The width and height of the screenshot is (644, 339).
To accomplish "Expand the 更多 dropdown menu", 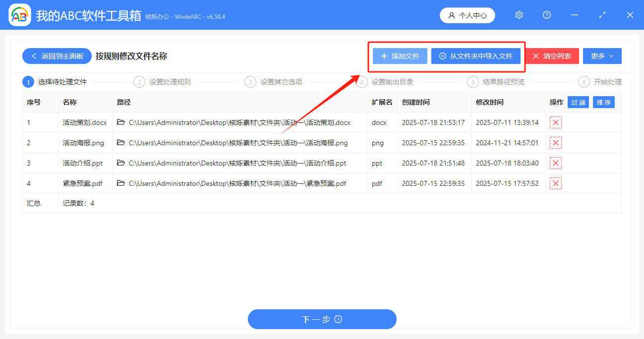I will tap(602, 56).
